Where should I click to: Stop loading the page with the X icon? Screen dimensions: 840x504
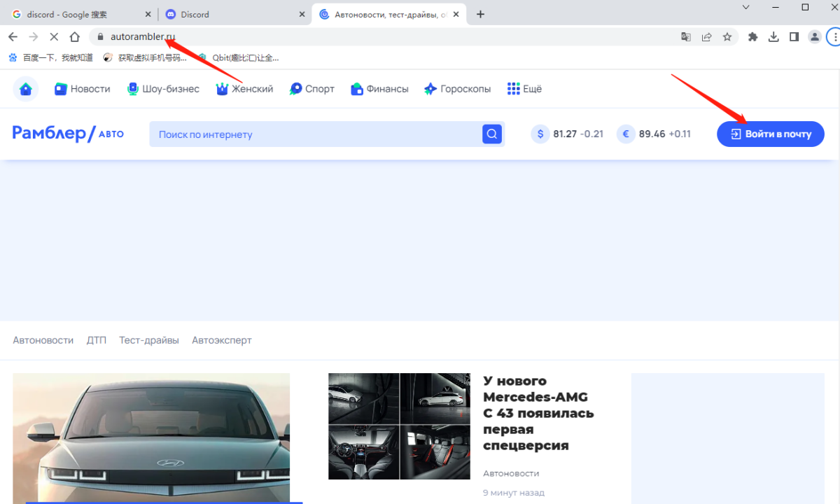(55, 37)
